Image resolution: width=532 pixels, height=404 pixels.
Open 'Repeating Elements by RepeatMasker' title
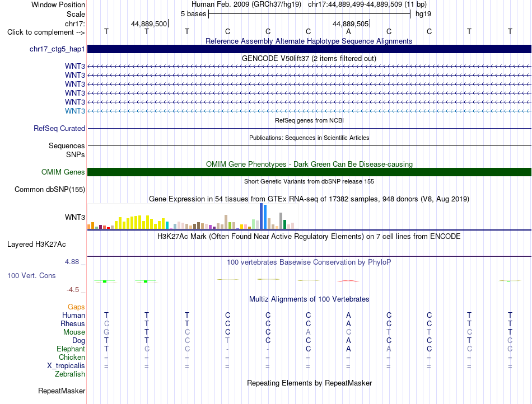[310, 383]
